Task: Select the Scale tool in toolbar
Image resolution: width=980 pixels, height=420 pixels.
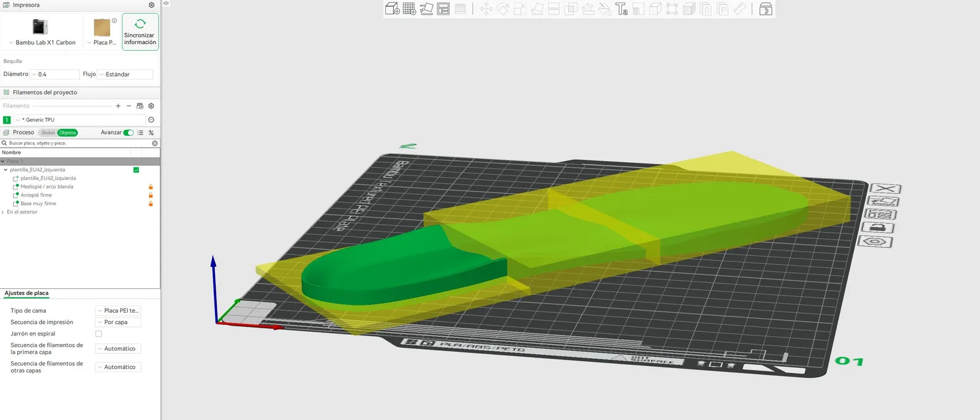Action: pos(520,9)
